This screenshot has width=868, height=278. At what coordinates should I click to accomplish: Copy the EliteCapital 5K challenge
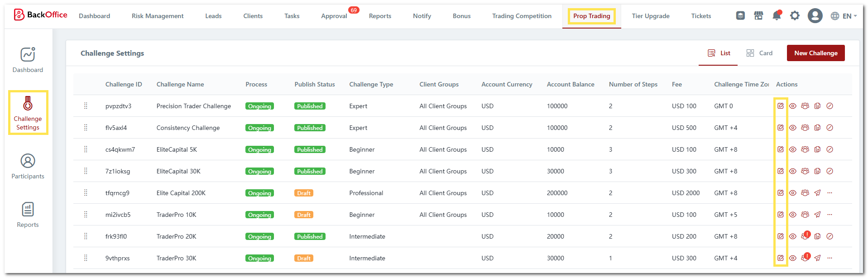817,149
